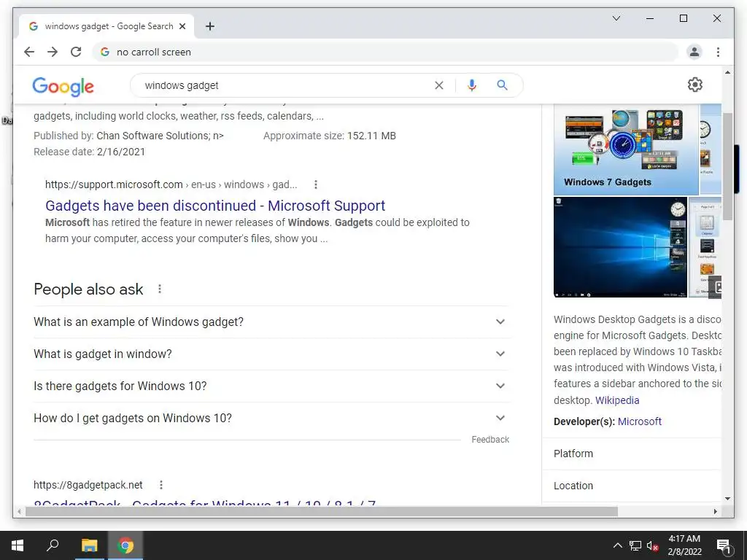The width and height of the screenshot is (747, 560).
Task: Click 'Approximate size: 152.11 MB' text
Action: tap(330, 136)
